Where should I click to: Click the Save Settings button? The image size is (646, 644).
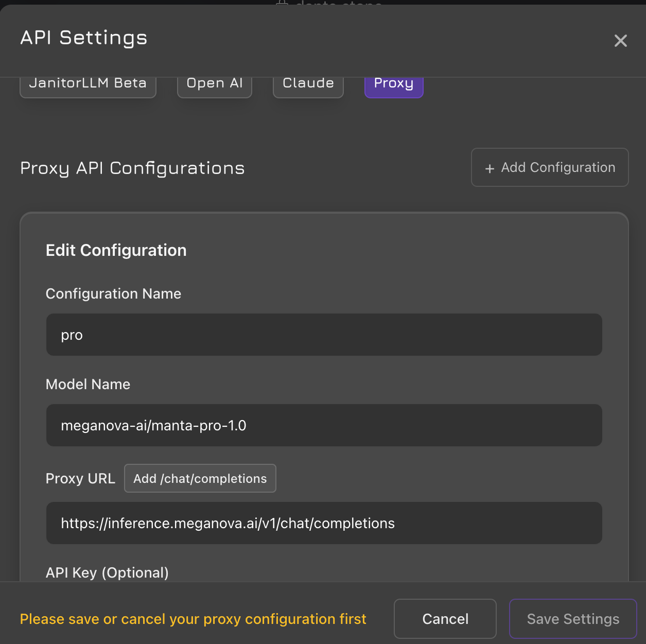(x=573, y=619)
